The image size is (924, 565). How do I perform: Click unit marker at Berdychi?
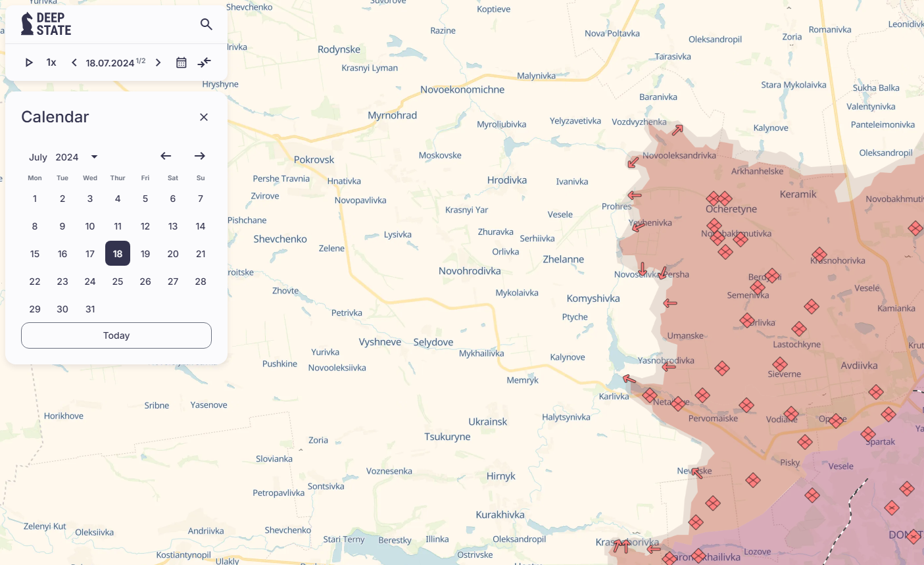click(772, 276)
